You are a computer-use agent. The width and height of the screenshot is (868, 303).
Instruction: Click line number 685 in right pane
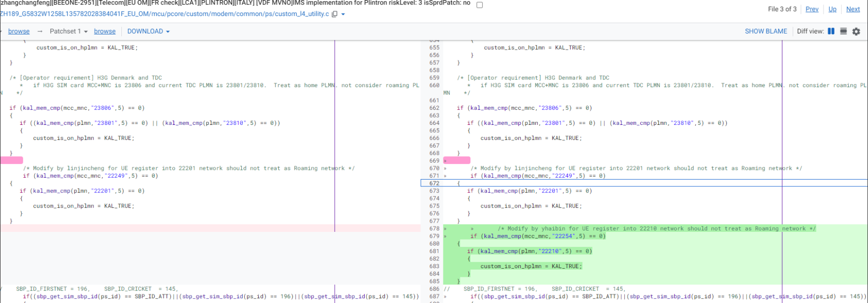434,281
